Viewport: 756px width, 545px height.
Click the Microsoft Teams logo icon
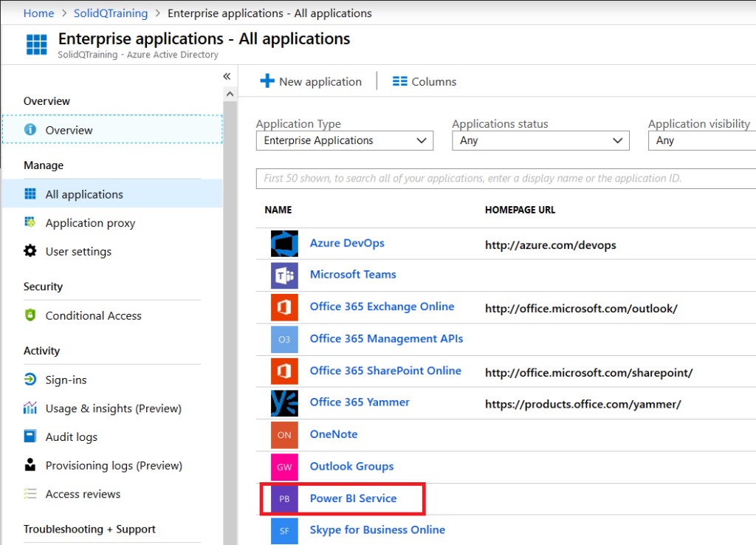[284, 275]
